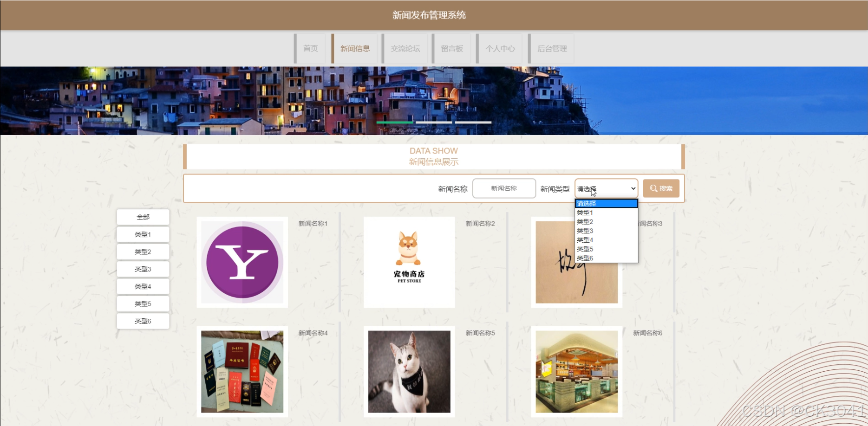Click the 新闻名称5 title text
This screenshot has width=868, height=426.
pyautogui.click(x=480, y=333)
